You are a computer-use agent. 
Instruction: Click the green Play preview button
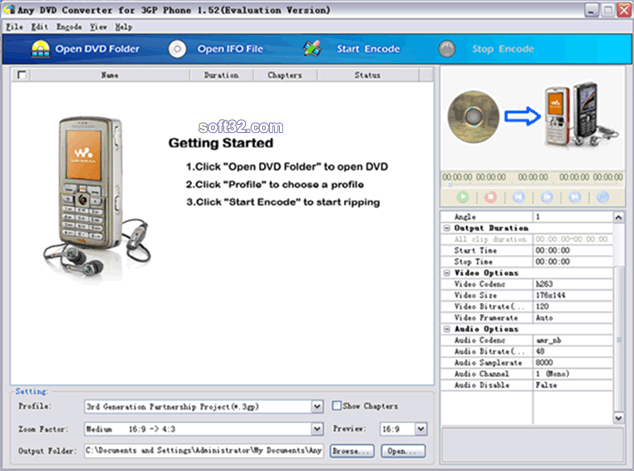[x=463, y=197]
